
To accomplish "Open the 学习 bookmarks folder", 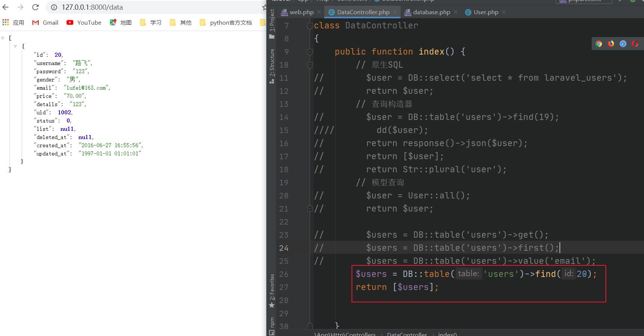I will click(x=150, y=22).
